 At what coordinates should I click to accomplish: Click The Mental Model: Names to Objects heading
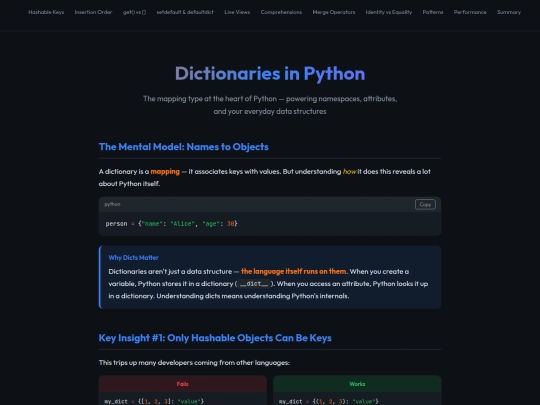point(184,147)
